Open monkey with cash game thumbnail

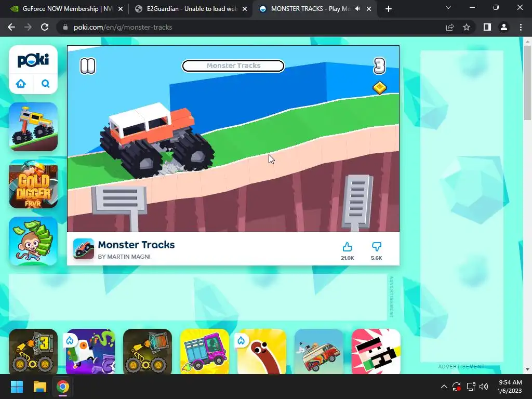coord(33,241)
